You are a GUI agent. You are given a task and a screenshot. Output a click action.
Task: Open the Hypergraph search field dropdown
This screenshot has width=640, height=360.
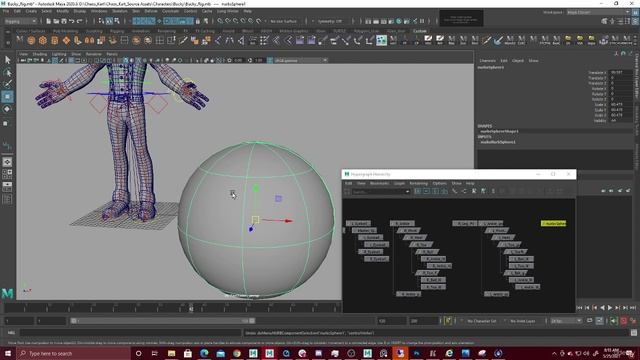pyautogui.click(x=407, y=191)
